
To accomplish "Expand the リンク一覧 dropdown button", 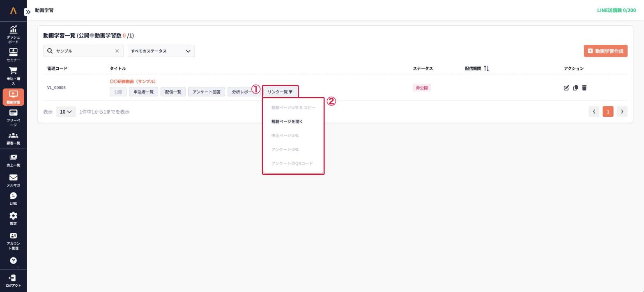I will click(x=280, y=92).
